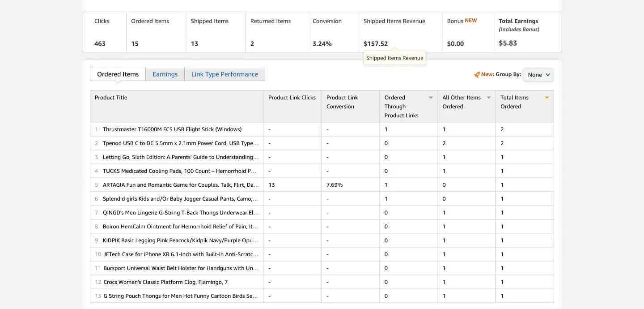Click the Product Link Clicks column header
The width and height of the screenshot is (644, 309).
point(292,98)
